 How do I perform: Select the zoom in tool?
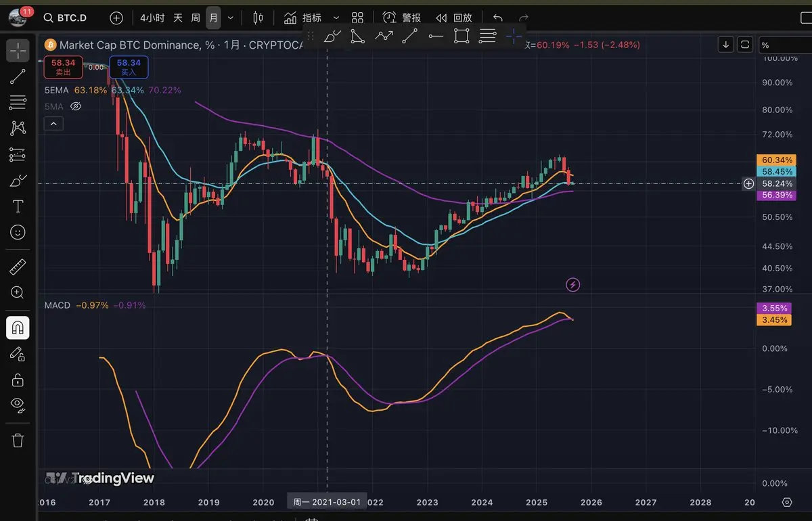pyautogui.click(x=18, y=293)
